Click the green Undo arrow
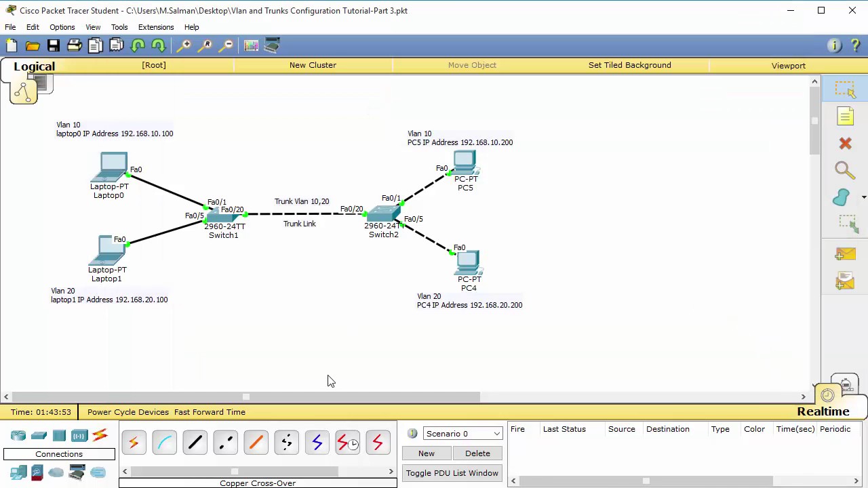The width and height of the screenshot is (868, 488). (x=138, y=45)
